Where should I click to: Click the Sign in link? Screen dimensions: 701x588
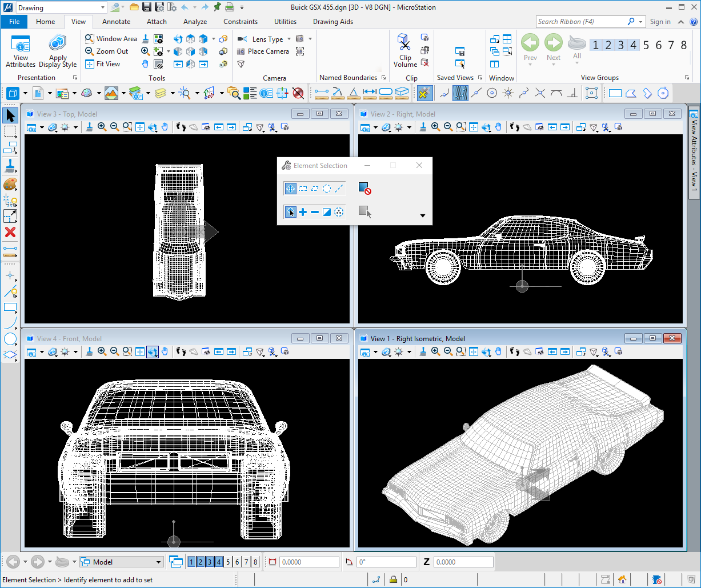660,22
